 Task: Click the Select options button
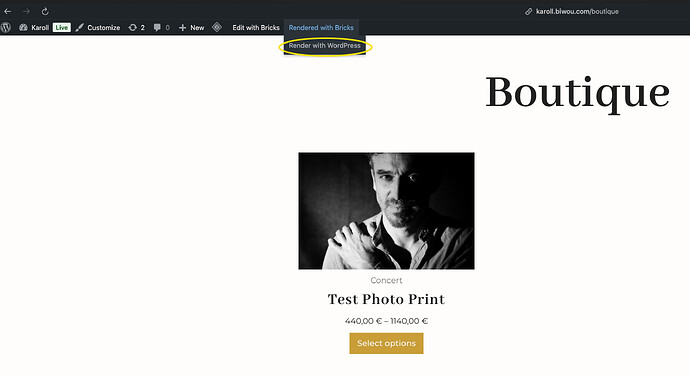(x=386, y=343)
